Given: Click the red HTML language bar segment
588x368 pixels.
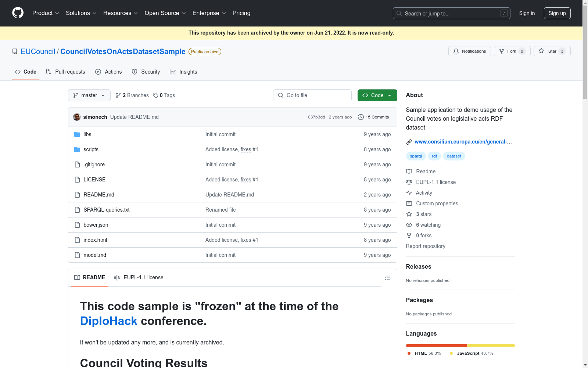Looking at the screenshot, I should point(436,346).
